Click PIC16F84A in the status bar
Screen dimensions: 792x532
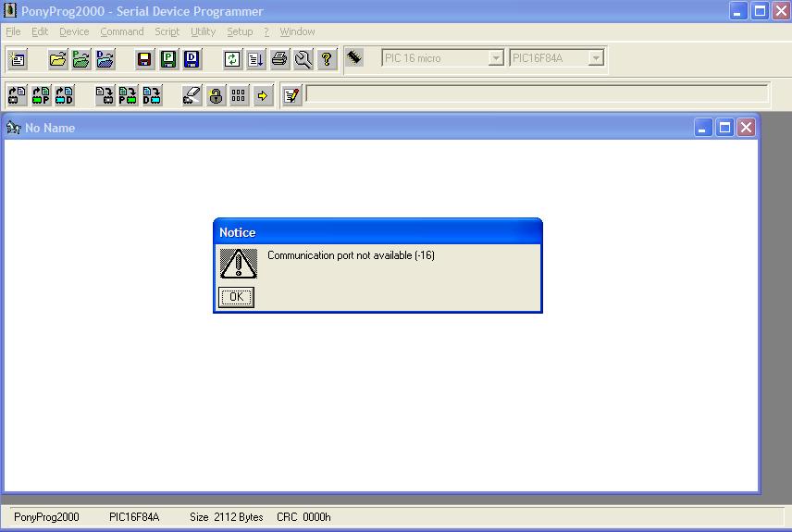(134, 517)
